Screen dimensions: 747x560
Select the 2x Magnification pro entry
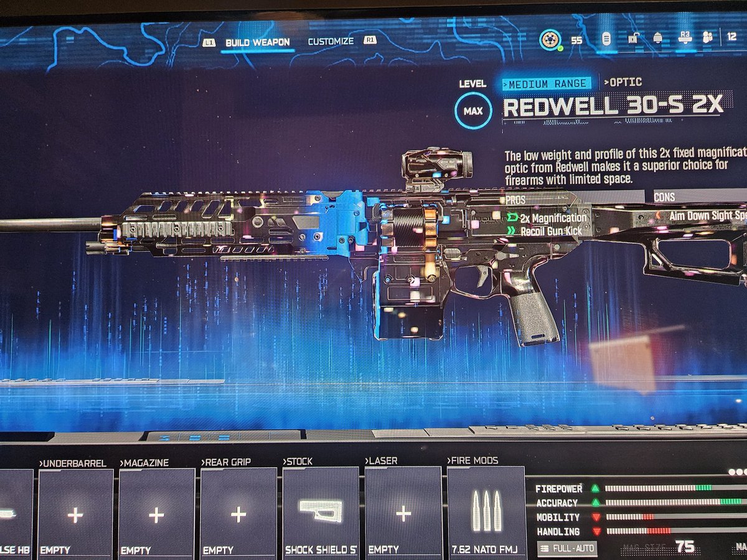pos(547,218)
